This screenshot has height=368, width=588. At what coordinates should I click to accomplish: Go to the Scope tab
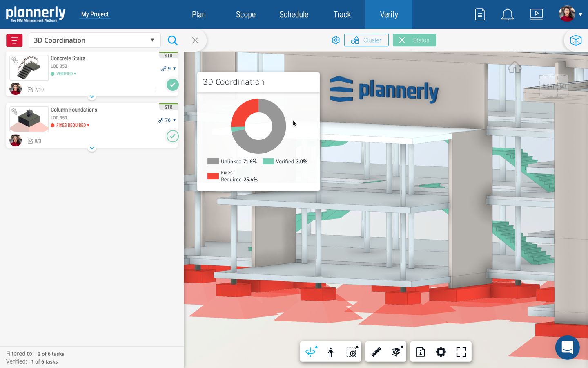click(246, 14)
